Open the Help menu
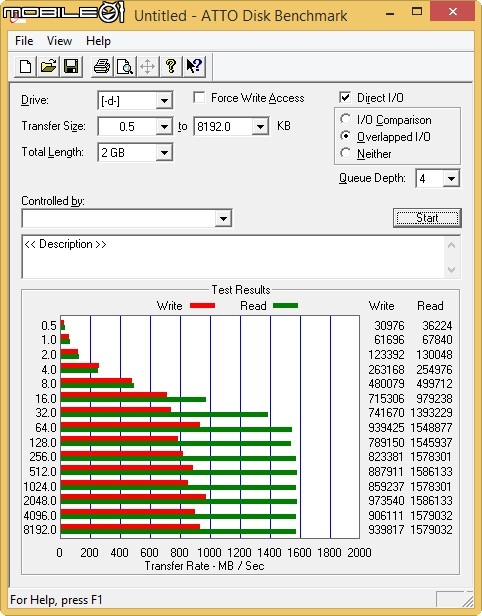Image resolution: width=482 pixels, height=616 pixels. (98, 41)
